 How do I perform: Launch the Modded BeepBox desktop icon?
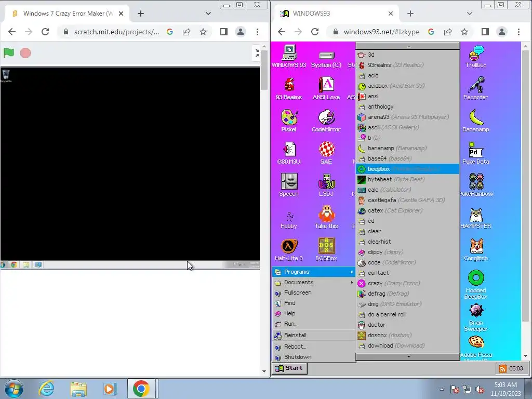coord(476,285)
